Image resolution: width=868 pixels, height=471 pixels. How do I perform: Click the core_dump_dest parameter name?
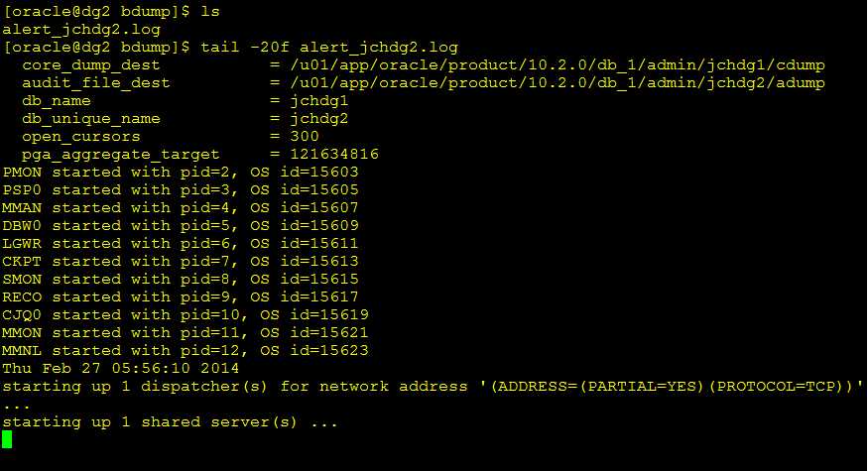coord(91,65)
